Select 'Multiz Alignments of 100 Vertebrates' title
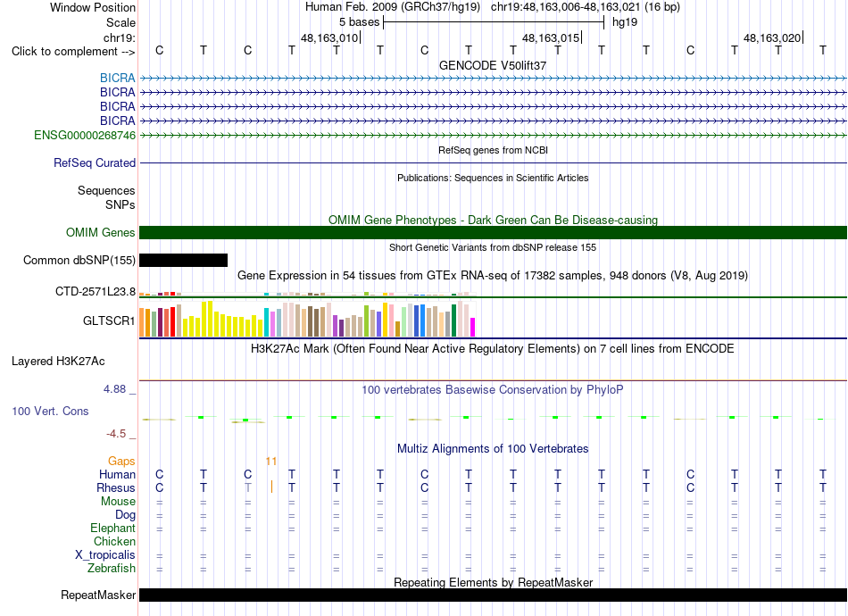Viewport: 848px width, 616px height. [493, 449]
